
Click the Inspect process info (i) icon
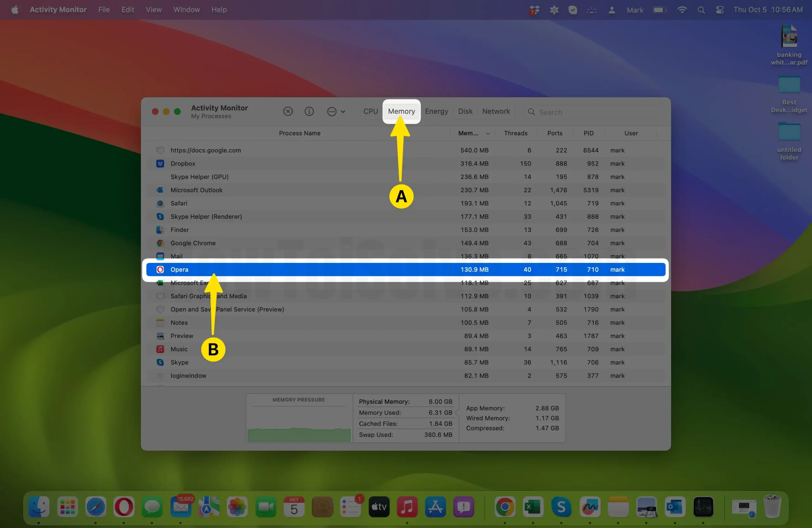pyautogui.click(x=309, y=112)
